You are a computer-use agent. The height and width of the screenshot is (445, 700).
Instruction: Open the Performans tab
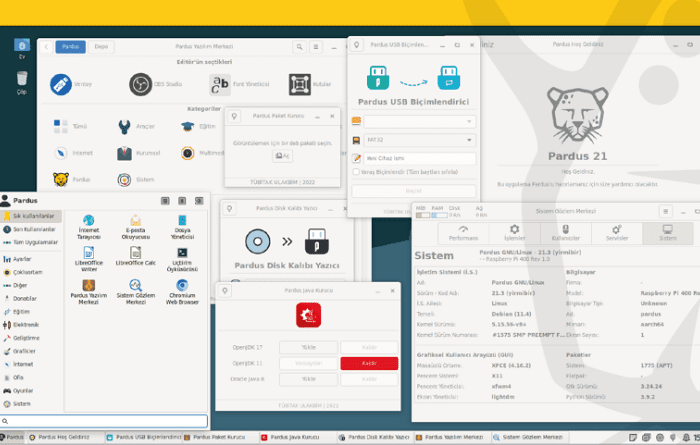point(463,233)
